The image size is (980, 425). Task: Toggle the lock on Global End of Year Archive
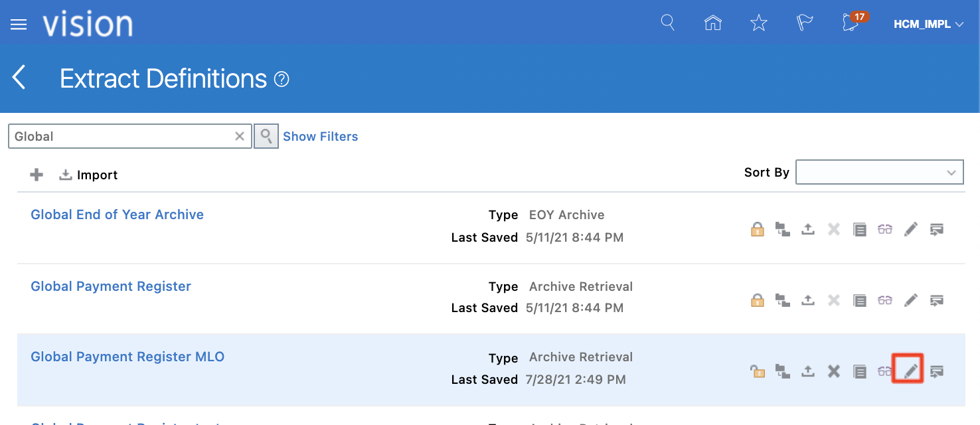757,230
